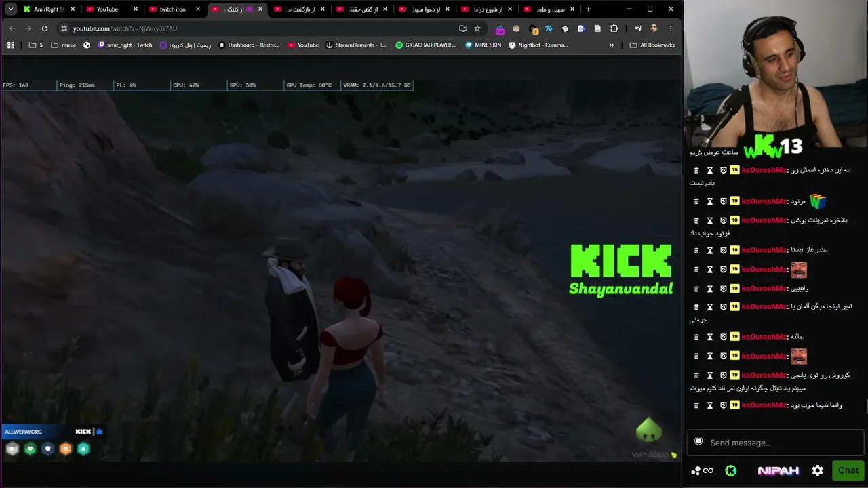Viewport: 868px width, 488px height.
Task: Open the Extensions puzzle menu
Action: click(x=614, y=28)
